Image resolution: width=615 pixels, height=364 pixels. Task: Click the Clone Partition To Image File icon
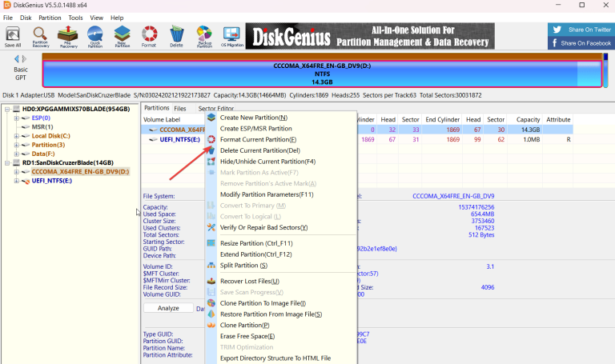(211, 303)
